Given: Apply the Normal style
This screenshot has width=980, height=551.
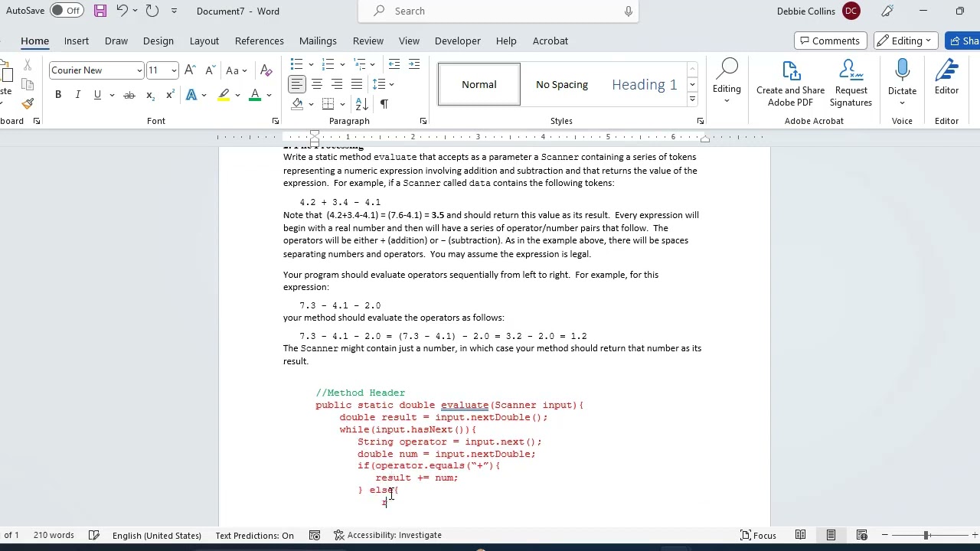Looking at the screenshot, I should 479,84.
